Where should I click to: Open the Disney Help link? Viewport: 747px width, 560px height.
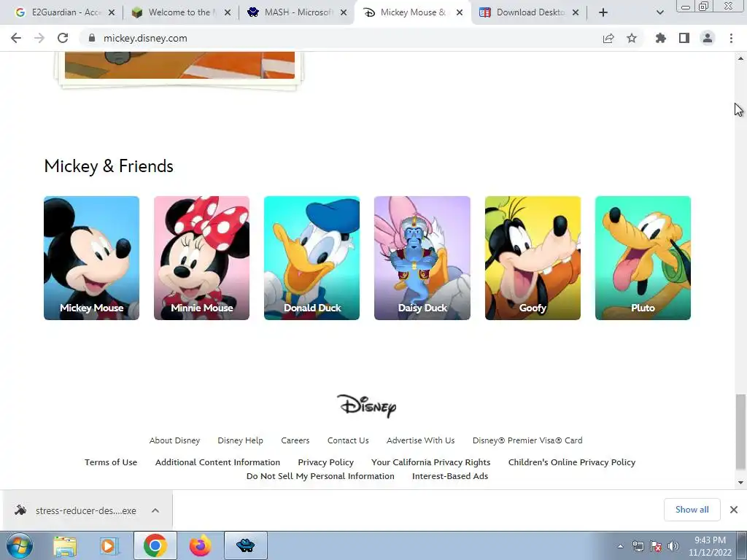[x=240, y=440]
